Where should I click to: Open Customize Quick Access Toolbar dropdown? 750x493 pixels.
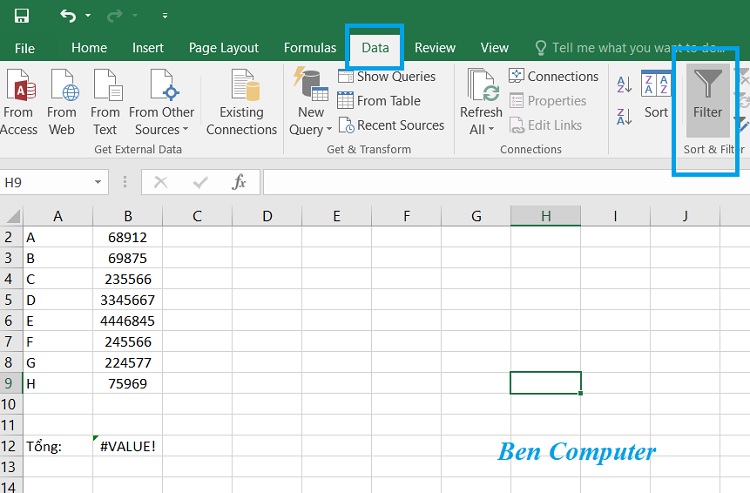click(x=165, y=16)
